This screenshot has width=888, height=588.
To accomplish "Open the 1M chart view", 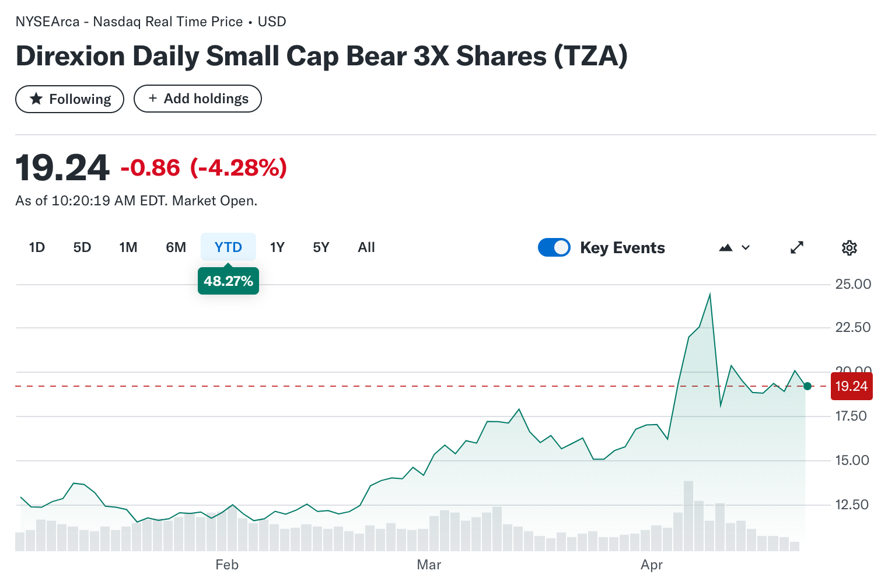I will (128, 247).
